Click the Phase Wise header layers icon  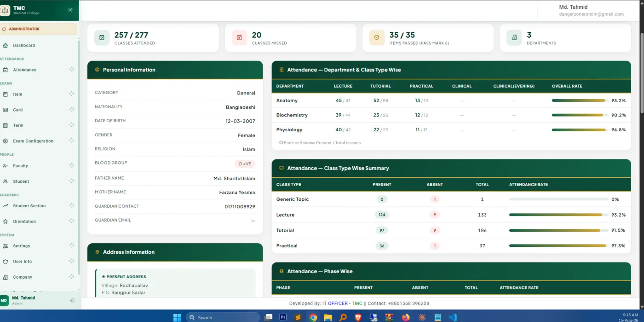(282, 271)
